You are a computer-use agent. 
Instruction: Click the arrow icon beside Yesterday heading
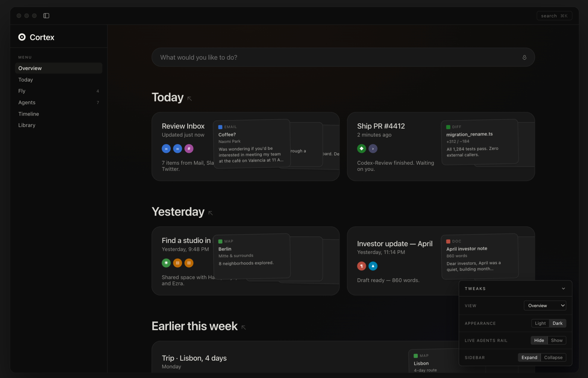pos(211,213)
